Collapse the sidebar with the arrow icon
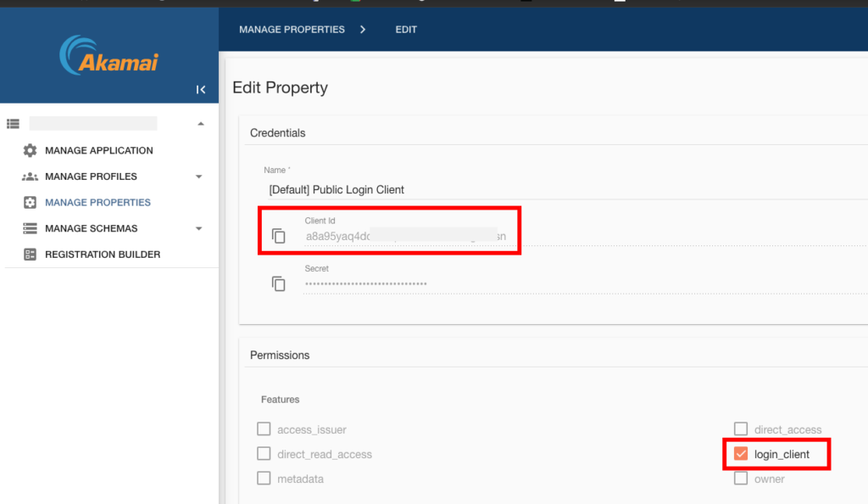The width and height of the screenshot is (868, 504). pyautogui.click(x=201, y=89)
